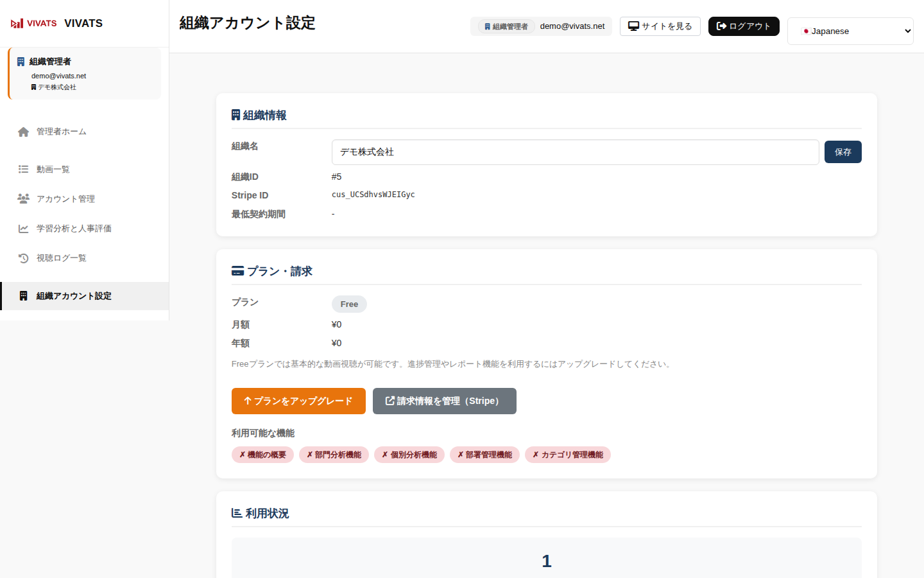924x578 pixels.
Task: Open 請求情報を管理 (Stripe) button
Action: coord(444,401)
